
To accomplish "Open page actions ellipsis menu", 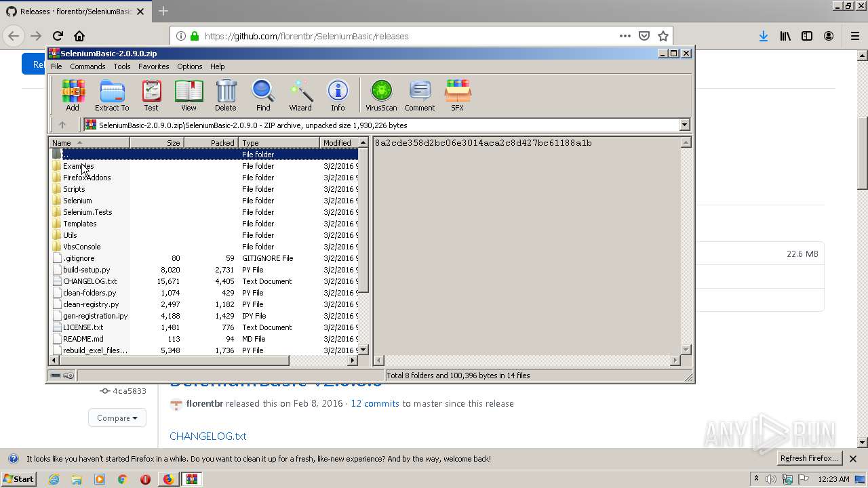I will [625, 36].
